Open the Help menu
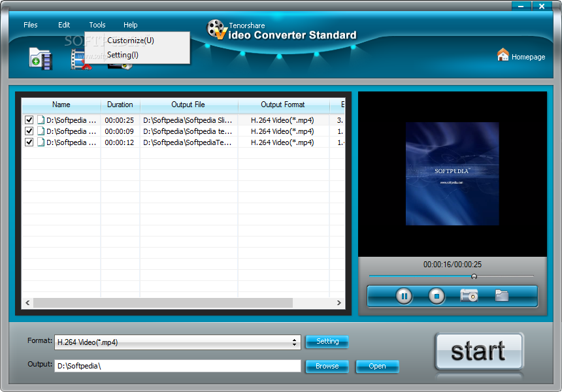Screen dimensions: 562x392 pyautogui.click(x=131, y=25)
